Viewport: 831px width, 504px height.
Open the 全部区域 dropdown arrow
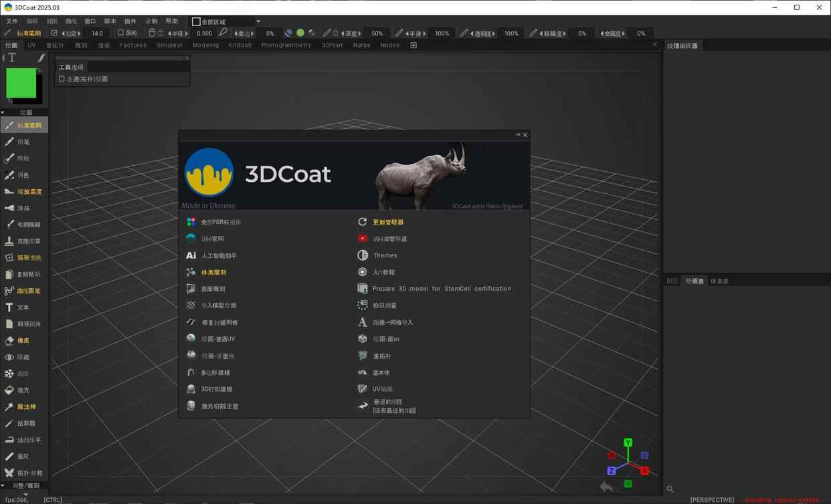point(258,21)
